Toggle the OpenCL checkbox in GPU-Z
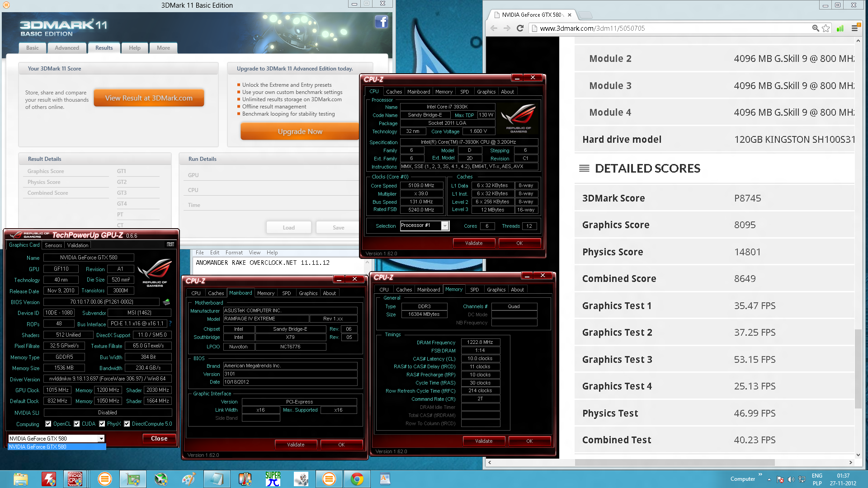This screenshot has width=868, height=488. [48, 424]
